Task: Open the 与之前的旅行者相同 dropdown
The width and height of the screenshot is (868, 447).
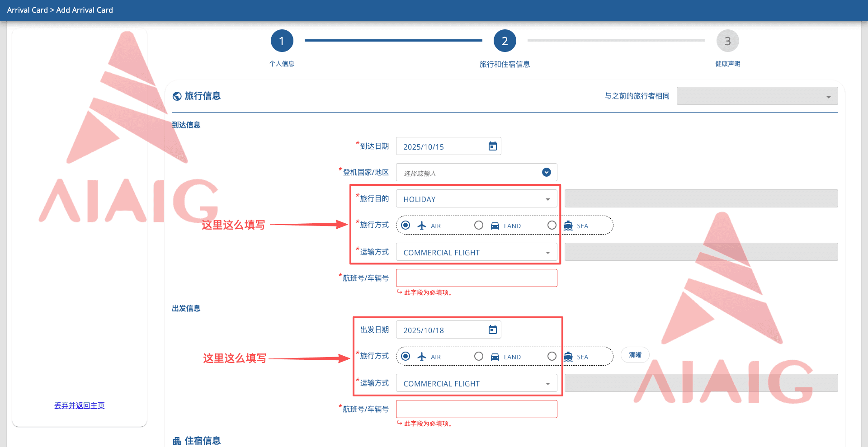Action: (x=757, y=96)
